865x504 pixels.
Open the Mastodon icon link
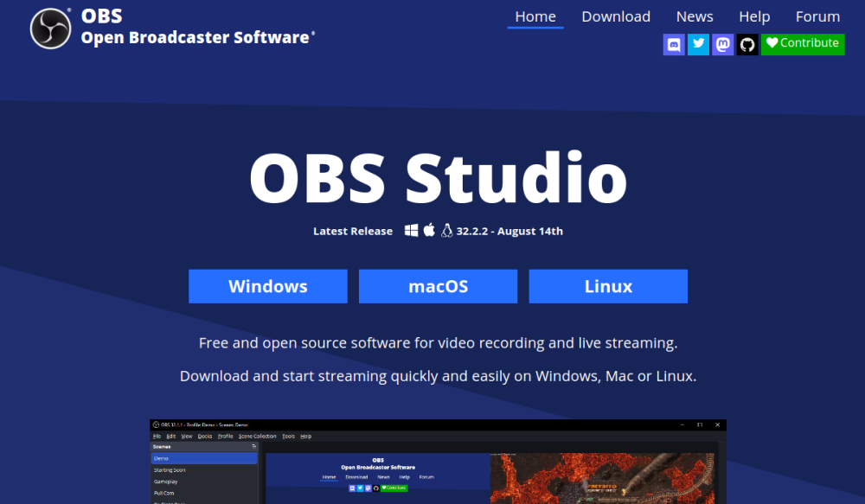click(x=722, y=44)
